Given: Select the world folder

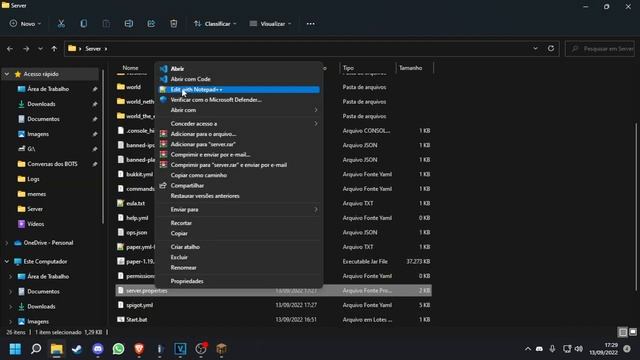Looking at the screenshot, I should (133, 87).
